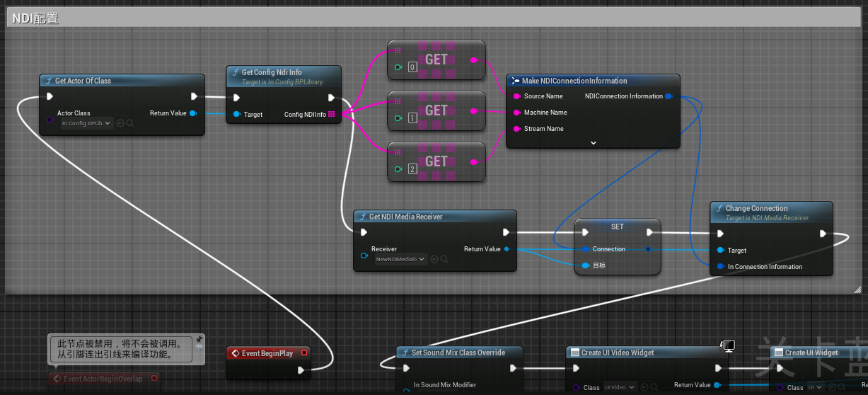Open the Receiver dropdown NewNDIMedia
This screenshot has width=868, height=395.
pyautogui.click(x=401, y=259)
